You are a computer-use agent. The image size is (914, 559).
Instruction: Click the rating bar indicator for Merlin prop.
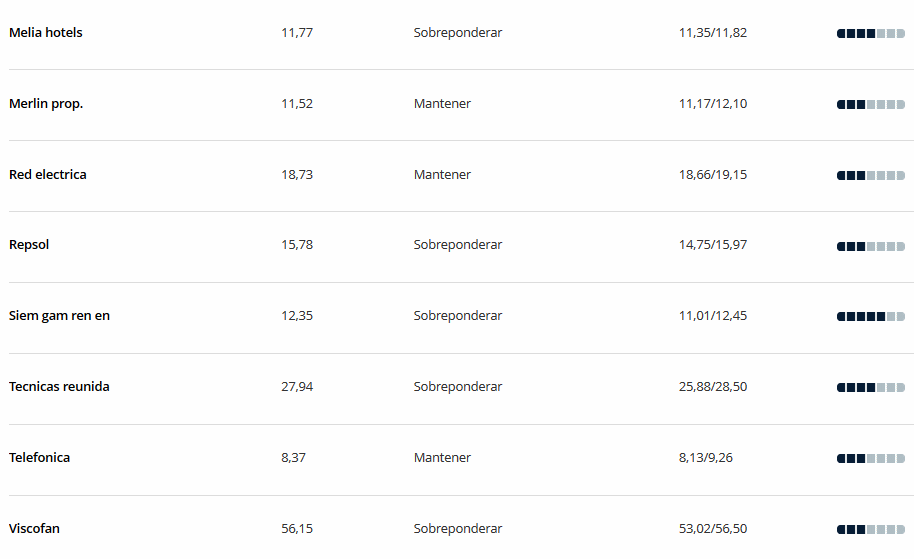coord(871,105)
